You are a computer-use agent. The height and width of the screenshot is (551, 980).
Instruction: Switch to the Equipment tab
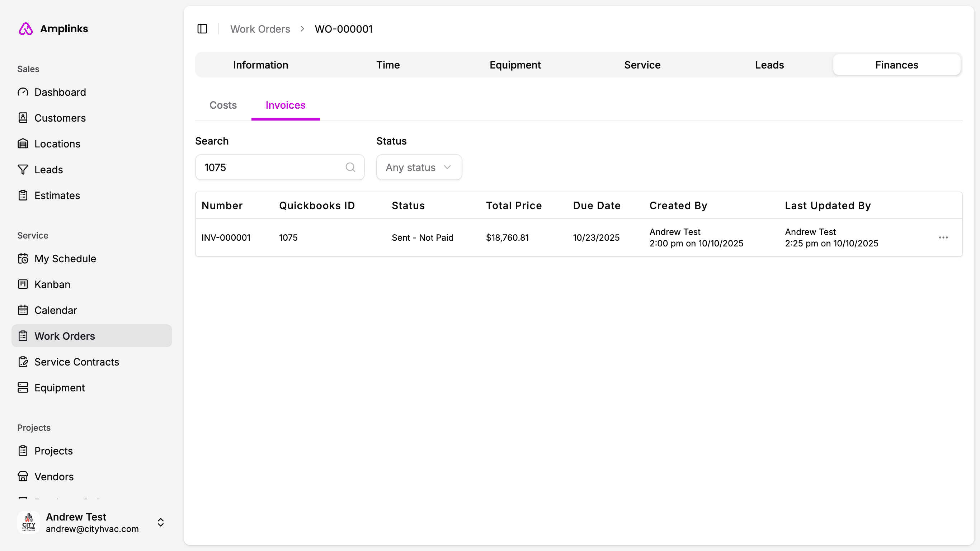click(x=515, y=65)
